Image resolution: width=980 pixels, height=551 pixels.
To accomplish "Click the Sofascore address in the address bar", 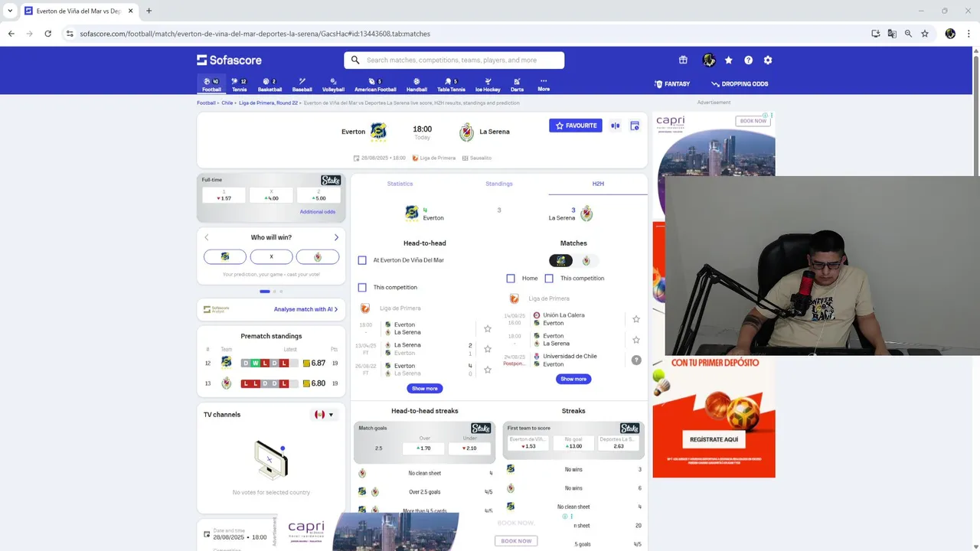I will click(x=255, y=34).
